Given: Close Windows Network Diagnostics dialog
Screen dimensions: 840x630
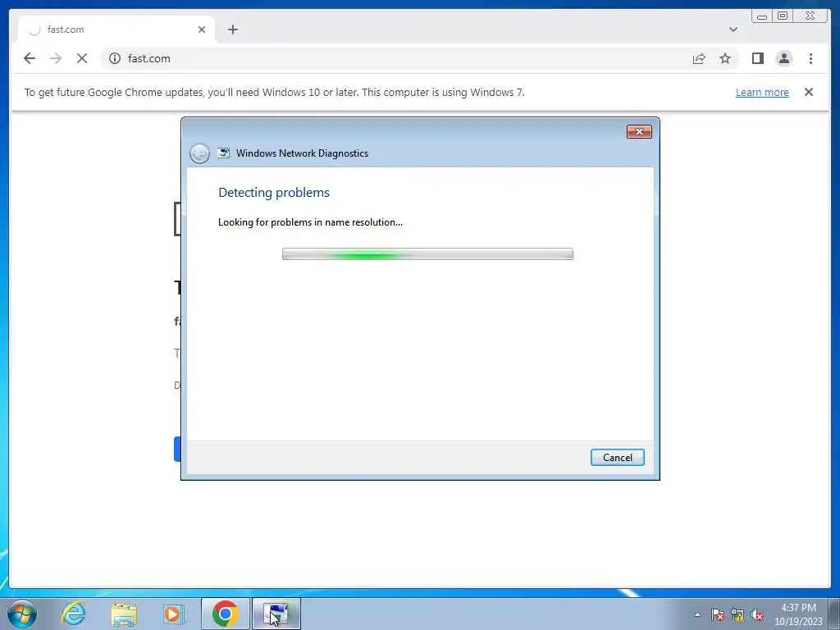Looking at the screenshot, I should click(639, 132).
